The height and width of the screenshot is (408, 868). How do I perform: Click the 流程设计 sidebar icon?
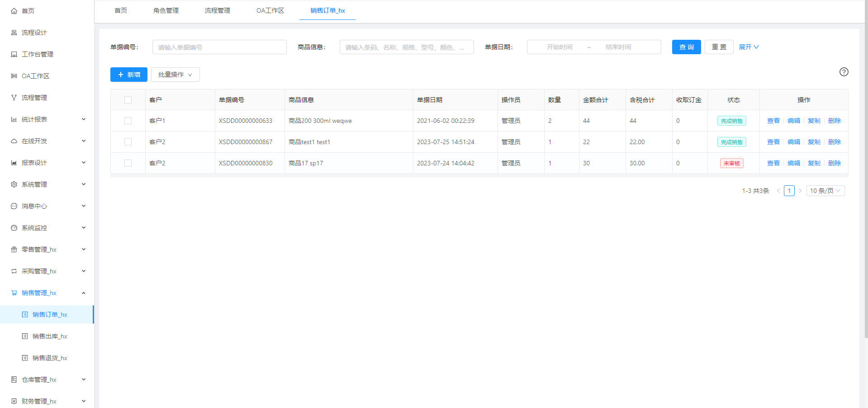pyautogui.click(x=14, y=33)
